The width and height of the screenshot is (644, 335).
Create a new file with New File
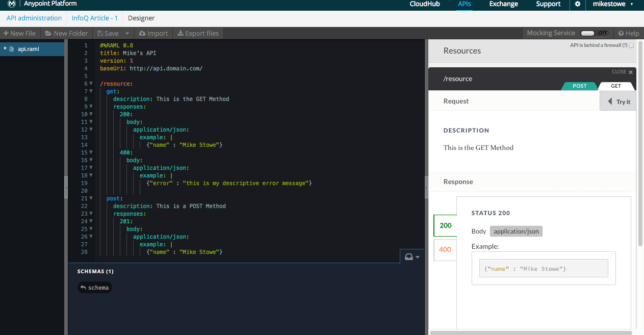19,33
